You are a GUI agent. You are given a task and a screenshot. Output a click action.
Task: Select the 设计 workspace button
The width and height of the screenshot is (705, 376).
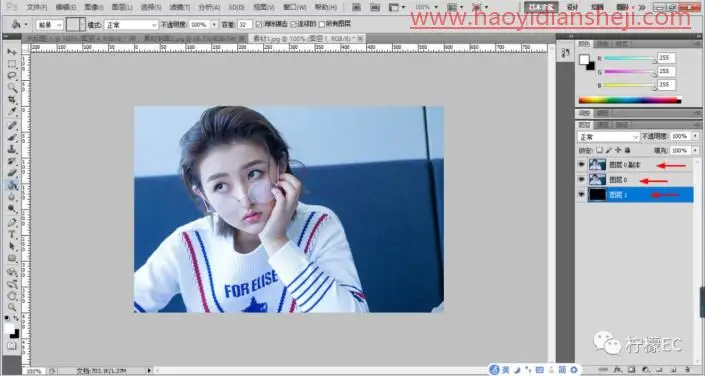pos(572,7)
